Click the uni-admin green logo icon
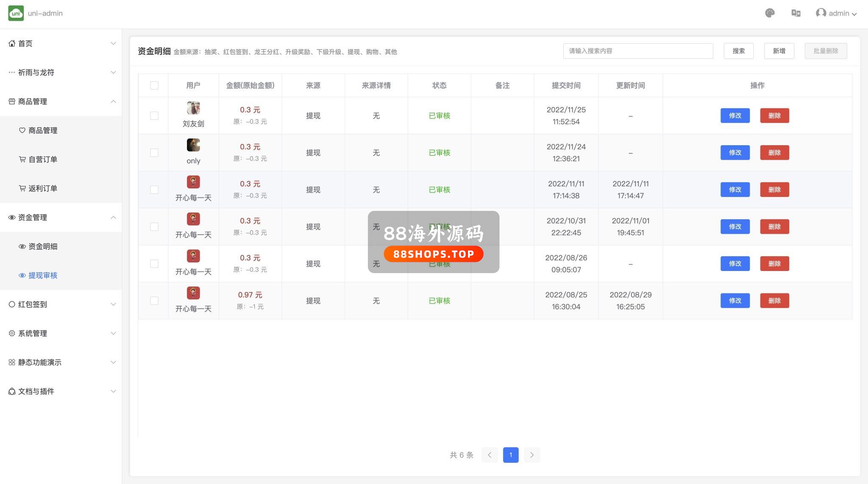 pos(16,13)
